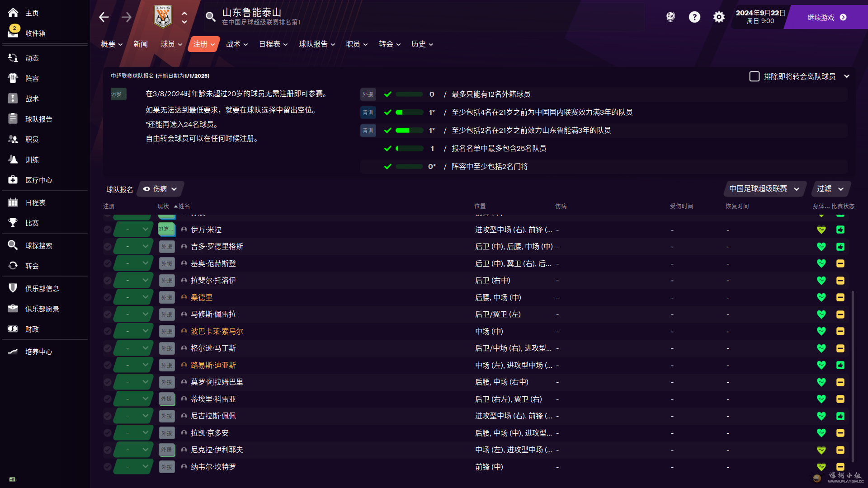The height and width of the screenshot is (488, 868).
Task: Open the 球探搜索 sidebar icon
Action: coord(13,245)
